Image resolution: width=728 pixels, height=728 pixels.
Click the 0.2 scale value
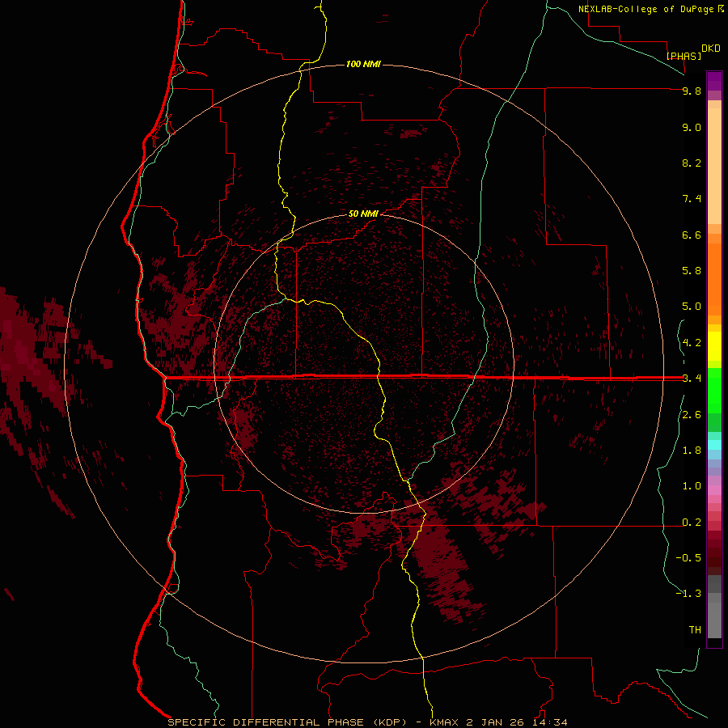point(692,523)
